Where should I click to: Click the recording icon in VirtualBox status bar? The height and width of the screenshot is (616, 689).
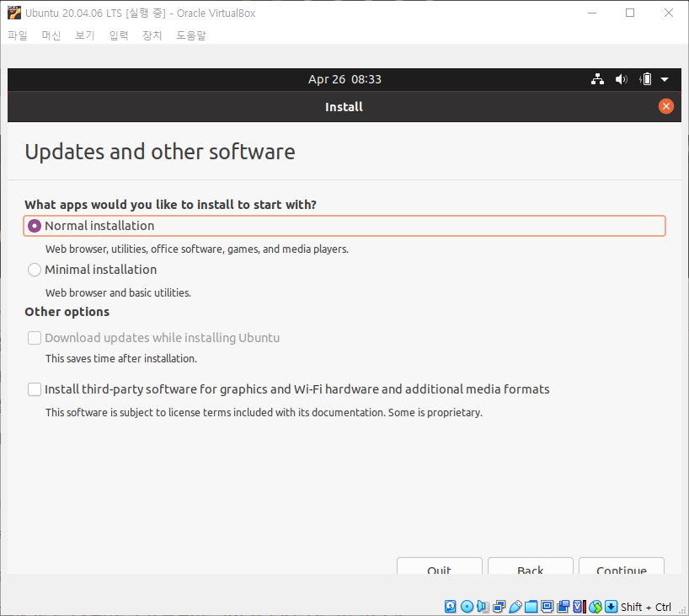563,607
